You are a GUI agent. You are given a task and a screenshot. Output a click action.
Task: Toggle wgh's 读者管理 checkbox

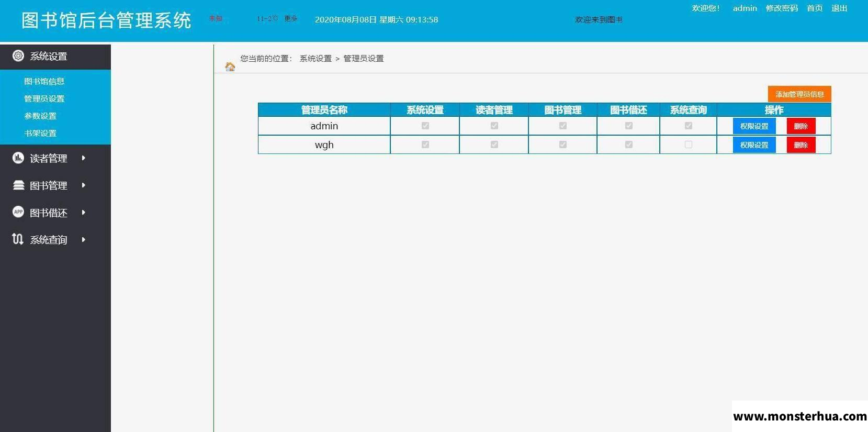click(x=494, y=145)
